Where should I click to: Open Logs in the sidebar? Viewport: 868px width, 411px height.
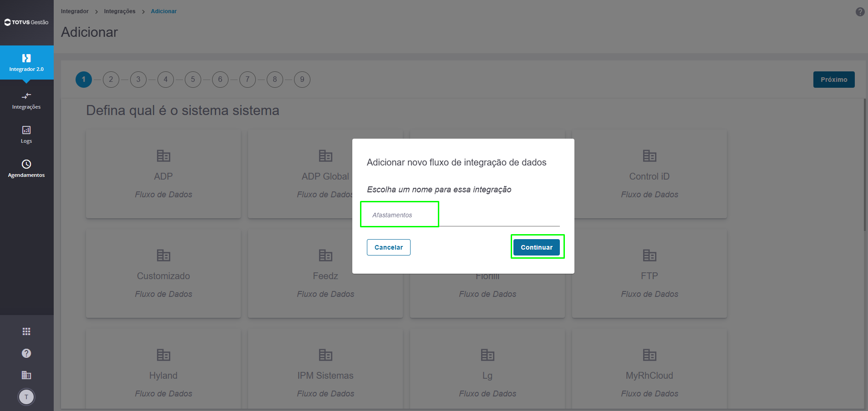(26, 135)
